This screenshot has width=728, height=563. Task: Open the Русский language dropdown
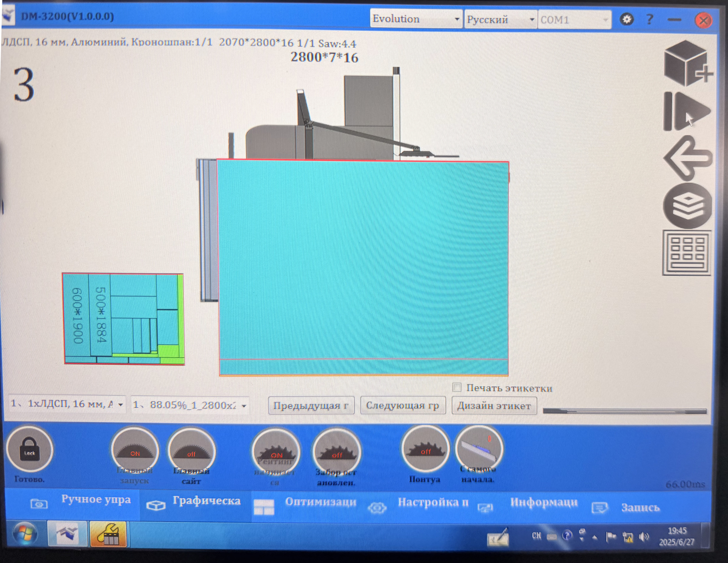pyautogui.click(x=500, y=20)
